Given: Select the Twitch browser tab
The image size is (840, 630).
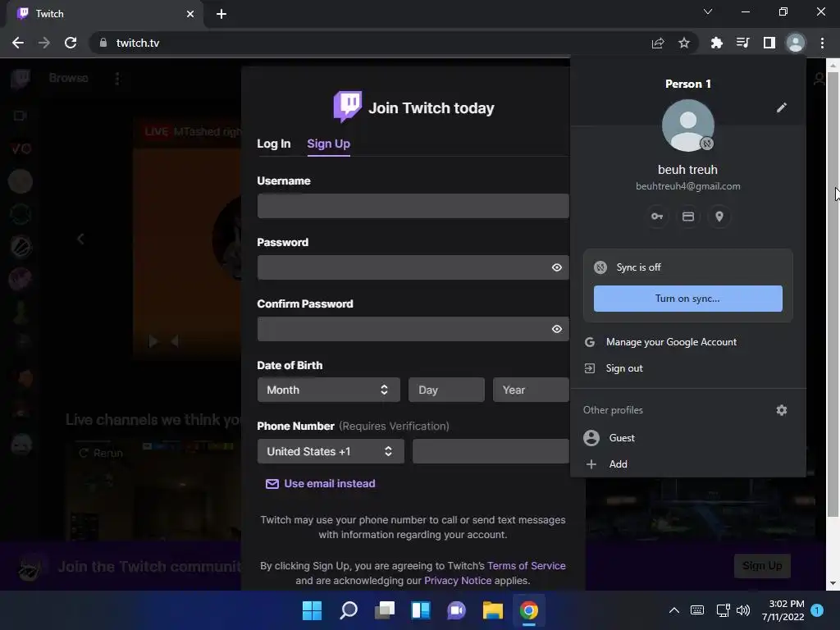Looking at the screenshot, I should pos(105,14).
